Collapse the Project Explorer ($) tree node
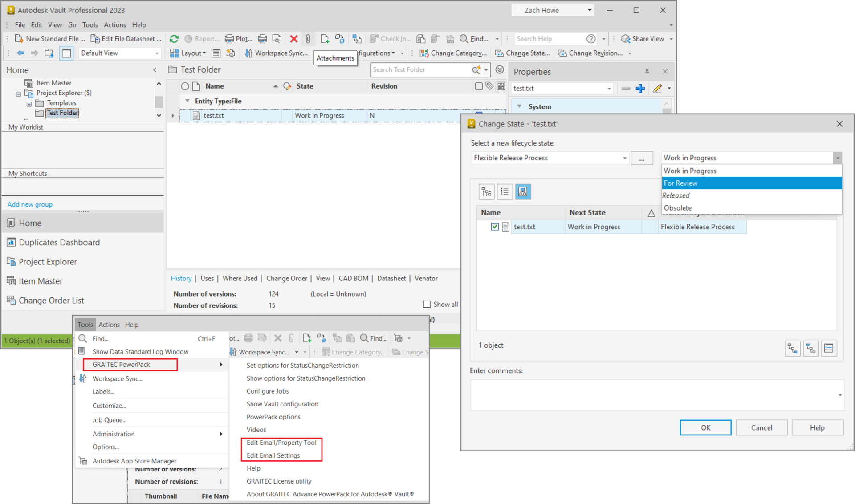 coord(18,93)
